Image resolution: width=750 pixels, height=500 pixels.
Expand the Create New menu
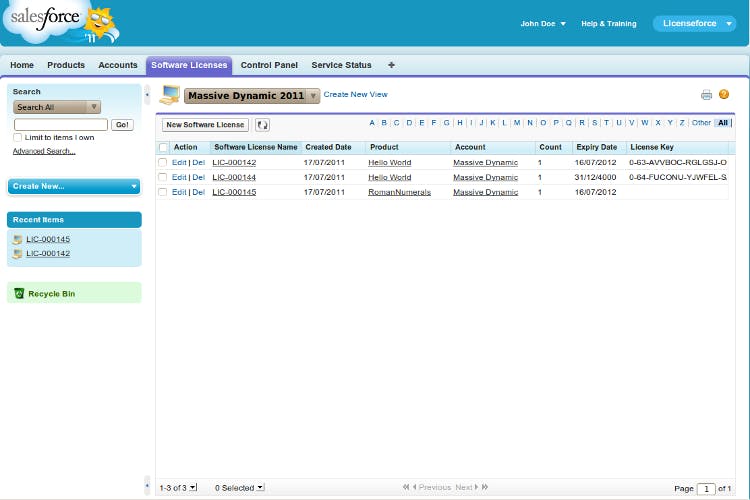click(x=74, y=186)
